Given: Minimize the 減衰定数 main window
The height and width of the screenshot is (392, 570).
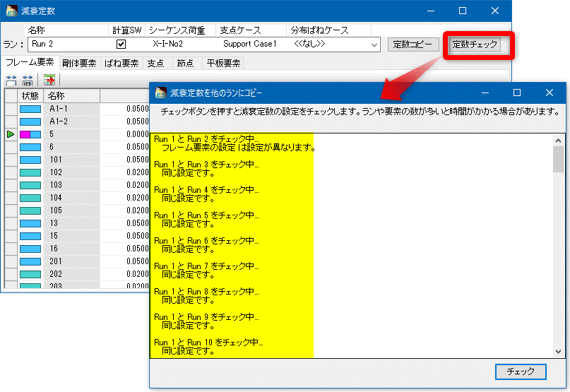Looking at the screenshot, I should point(431,11).
